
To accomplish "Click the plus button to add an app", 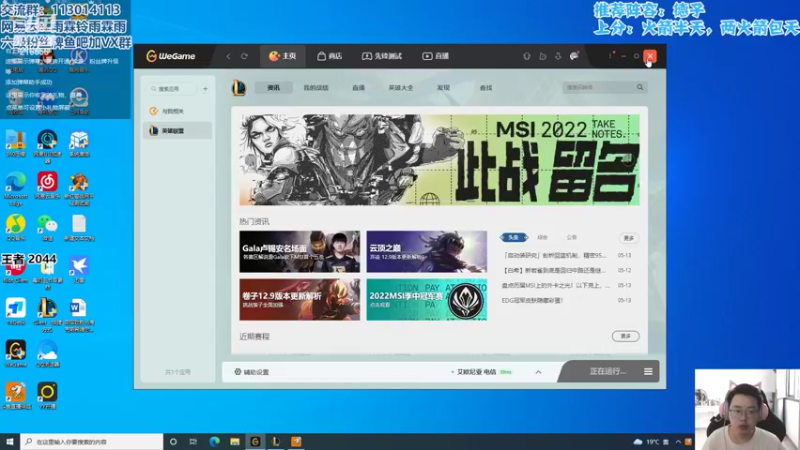I will coord(205,89).
